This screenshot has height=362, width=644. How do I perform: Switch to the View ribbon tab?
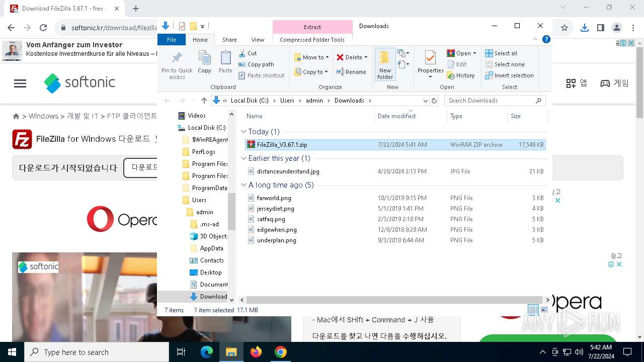[258, 40]
